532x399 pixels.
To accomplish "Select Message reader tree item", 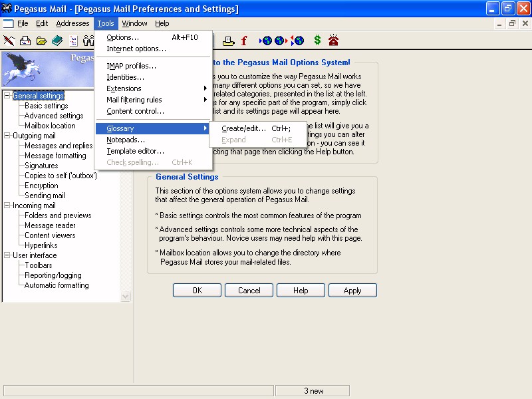I will click(51, 225).
